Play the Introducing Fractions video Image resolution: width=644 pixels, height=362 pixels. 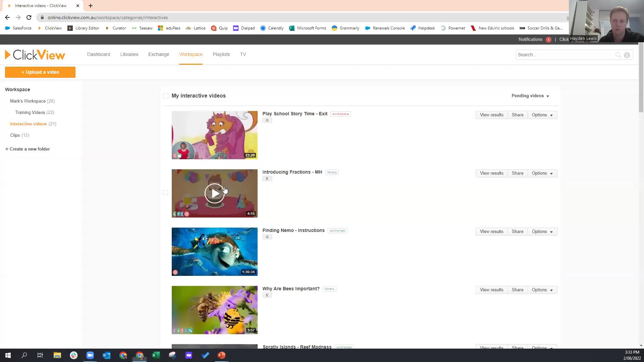click(x=214, y=193)
